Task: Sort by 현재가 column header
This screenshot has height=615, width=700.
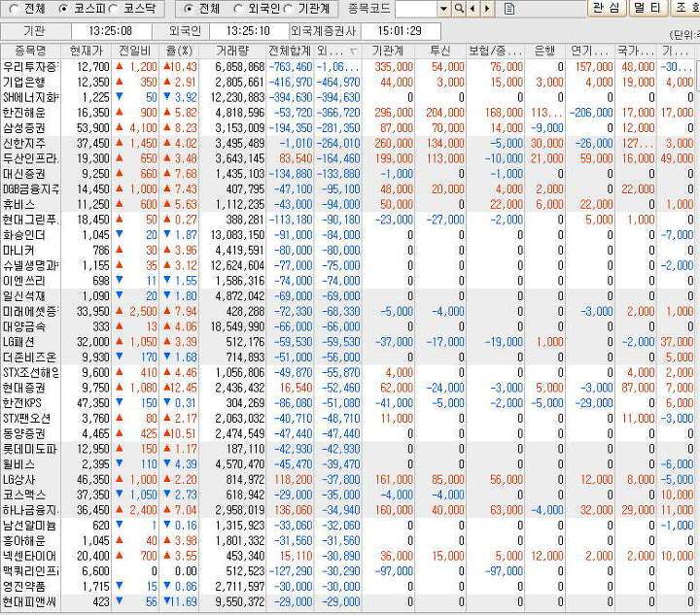Action: pyautogui.click(x=87, y=51)
